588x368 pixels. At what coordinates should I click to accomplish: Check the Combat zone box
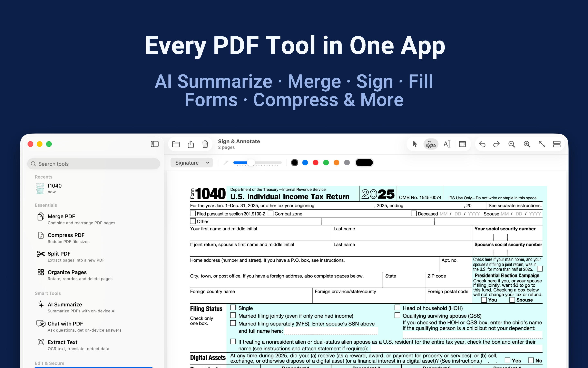tap(271, 213)
